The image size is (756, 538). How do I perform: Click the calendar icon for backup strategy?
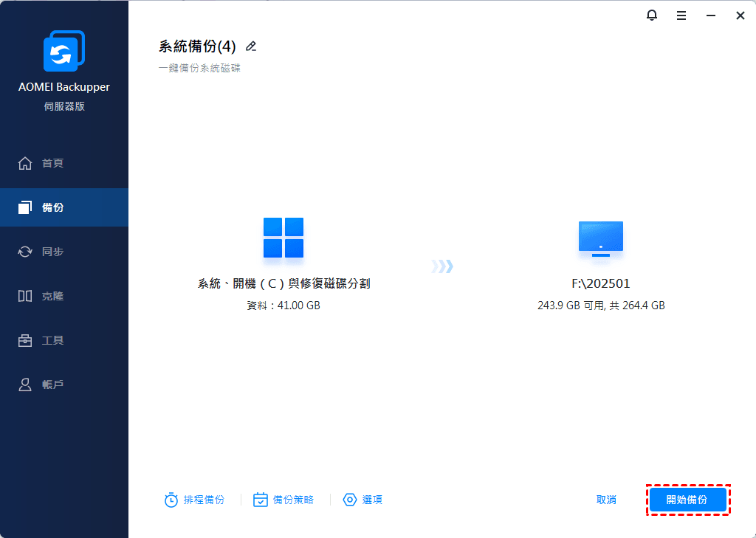coord(261,500)
